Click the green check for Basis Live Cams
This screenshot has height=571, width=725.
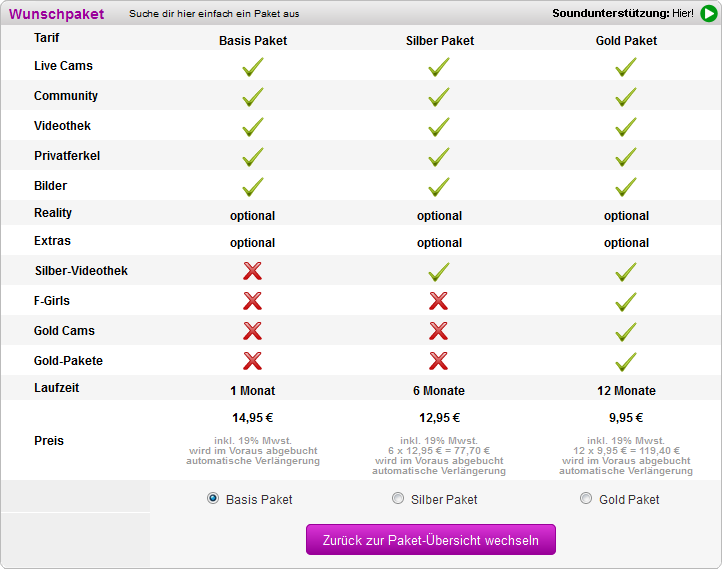point(253,67)
